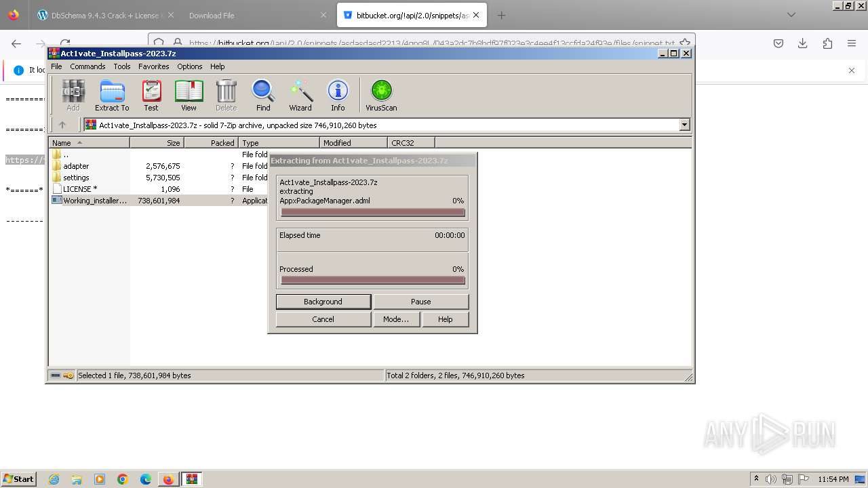Close the bitbucket.org browser tab

(x=476, y=15)
